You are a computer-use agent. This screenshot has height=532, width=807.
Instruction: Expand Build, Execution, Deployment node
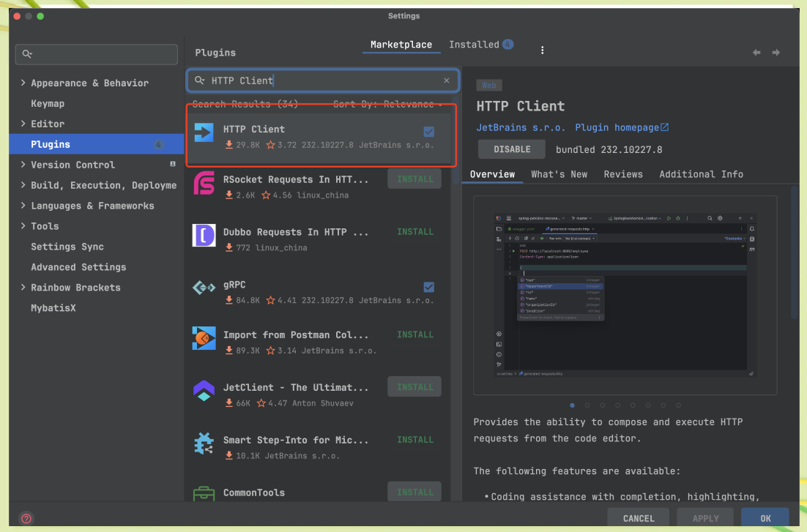pos(23,185)
